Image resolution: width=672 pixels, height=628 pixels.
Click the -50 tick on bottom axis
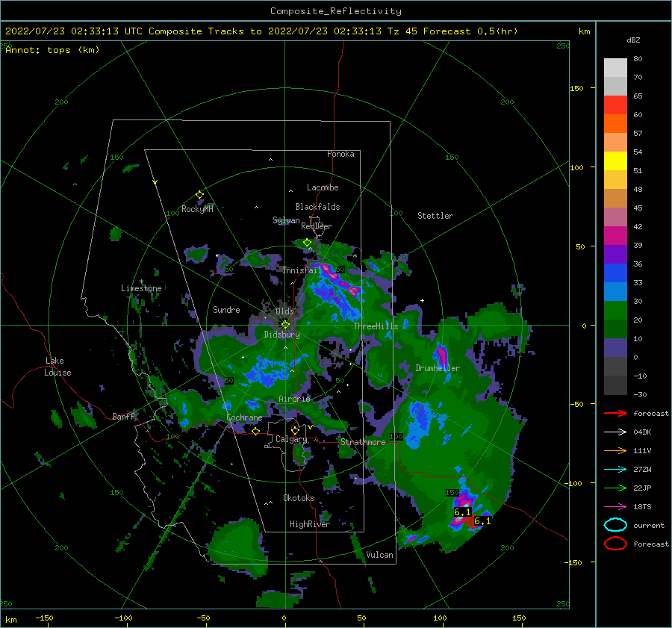click(203, 618)
